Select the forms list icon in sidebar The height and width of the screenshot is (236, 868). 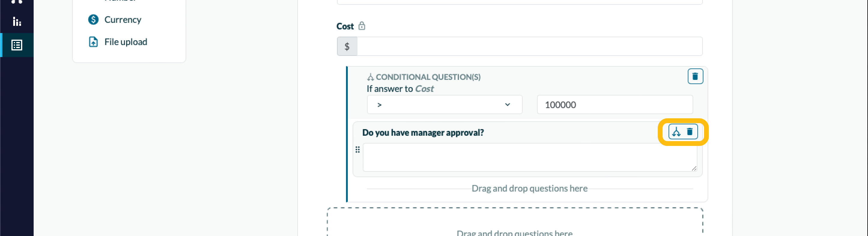pos(17,45)
